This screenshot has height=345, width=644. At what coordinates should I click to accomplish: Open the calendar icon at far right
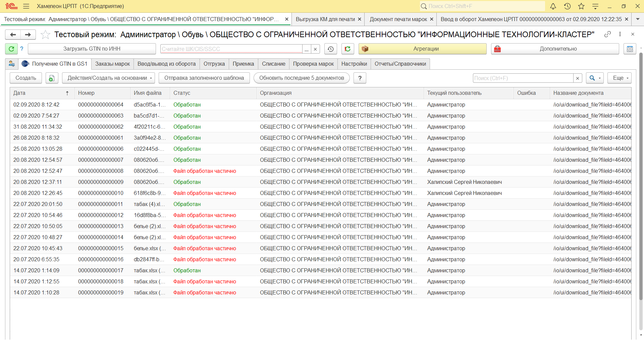630,49
